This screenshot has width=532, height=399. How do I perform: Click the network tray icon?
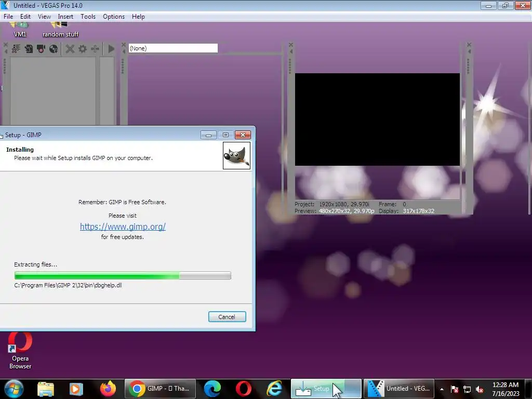467,389
